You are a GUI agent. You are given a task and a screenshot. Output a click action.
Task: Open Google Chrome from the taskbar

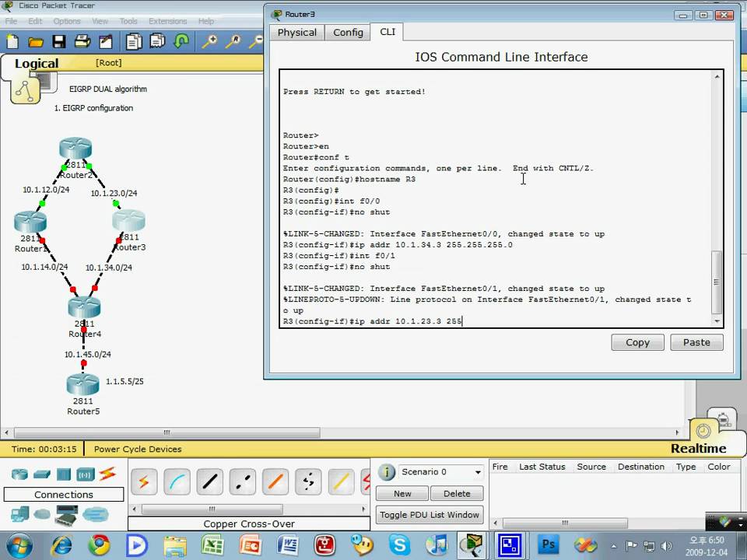(x=99, y=544)
